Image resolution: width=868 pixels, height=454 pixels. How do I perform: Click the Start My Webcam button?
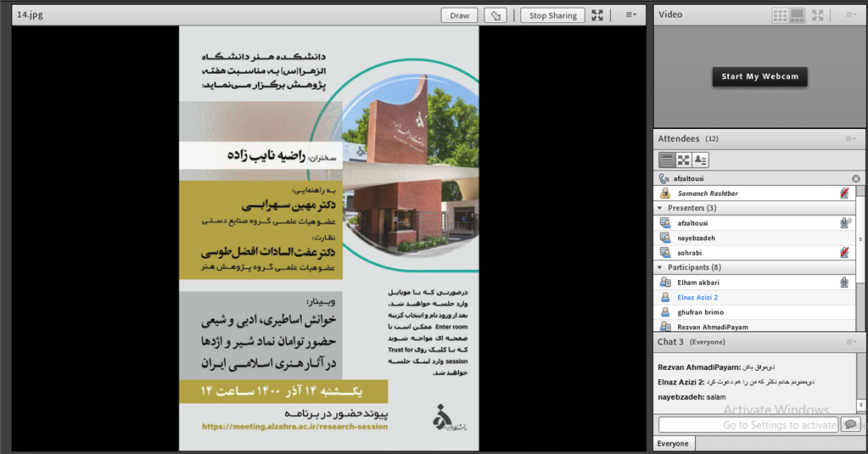coord(759,76)
